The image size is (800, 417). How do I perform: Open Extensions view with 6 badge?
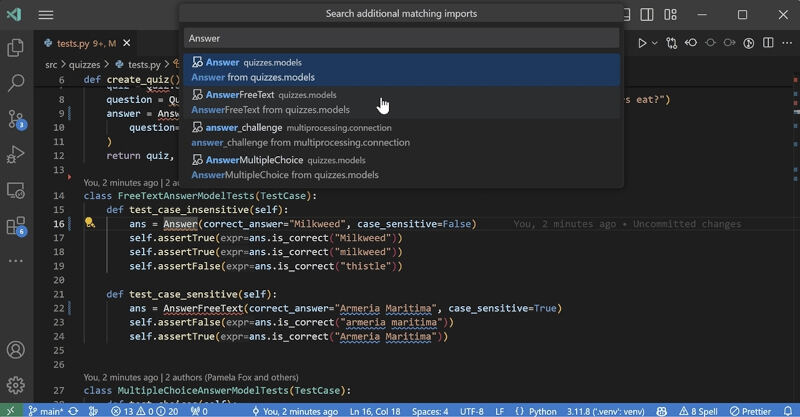16,226
